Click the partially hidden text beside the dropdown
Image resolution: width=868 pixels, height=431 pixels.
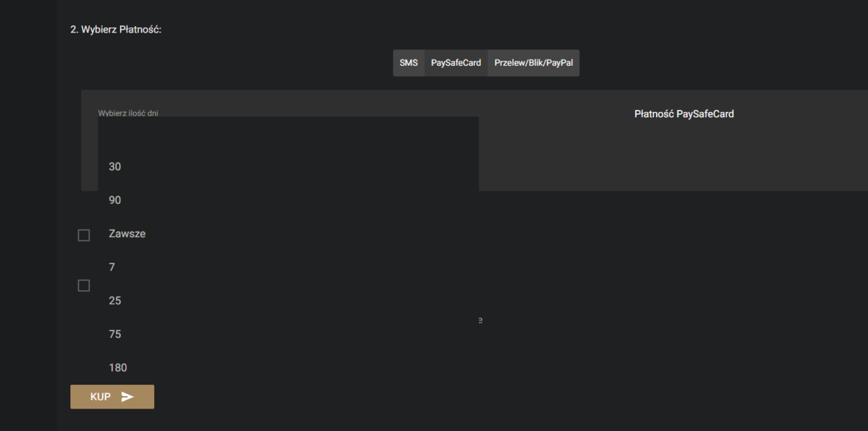click(480, 320)
